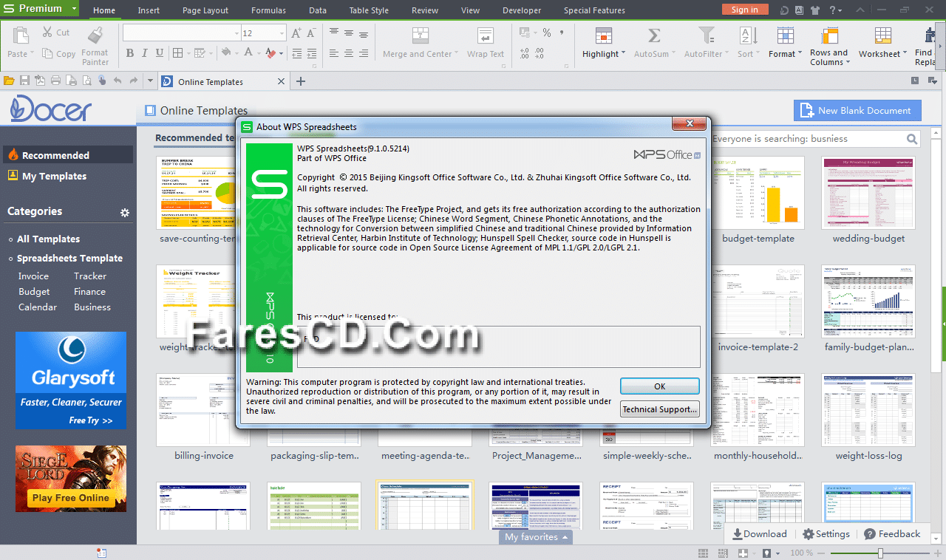Switch to page break preview in status bar

724,553
